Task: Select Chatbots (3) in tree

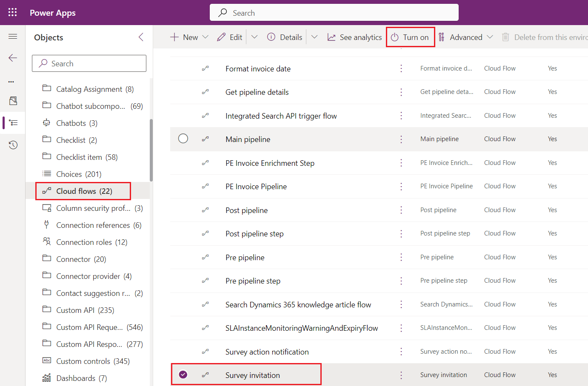Action: (70, 123)
